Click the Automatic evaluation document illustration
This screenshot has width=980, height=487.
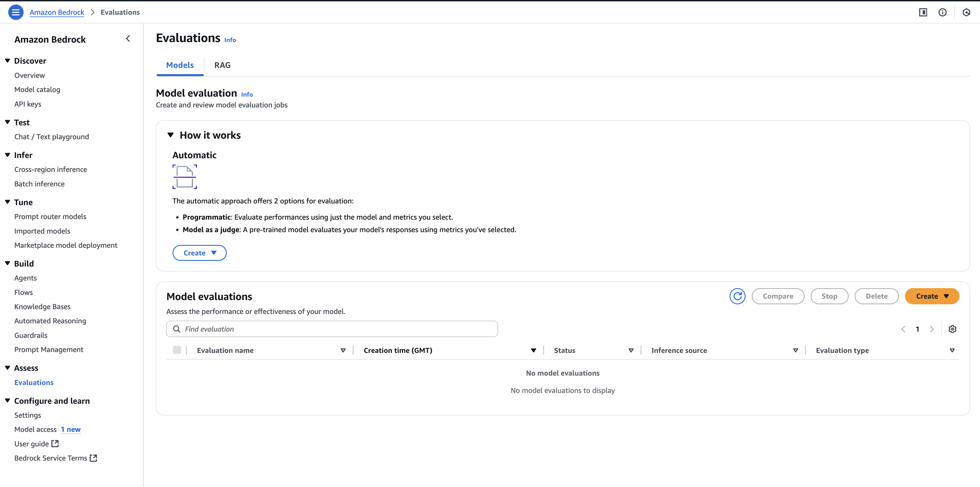[x=184, y=177]
